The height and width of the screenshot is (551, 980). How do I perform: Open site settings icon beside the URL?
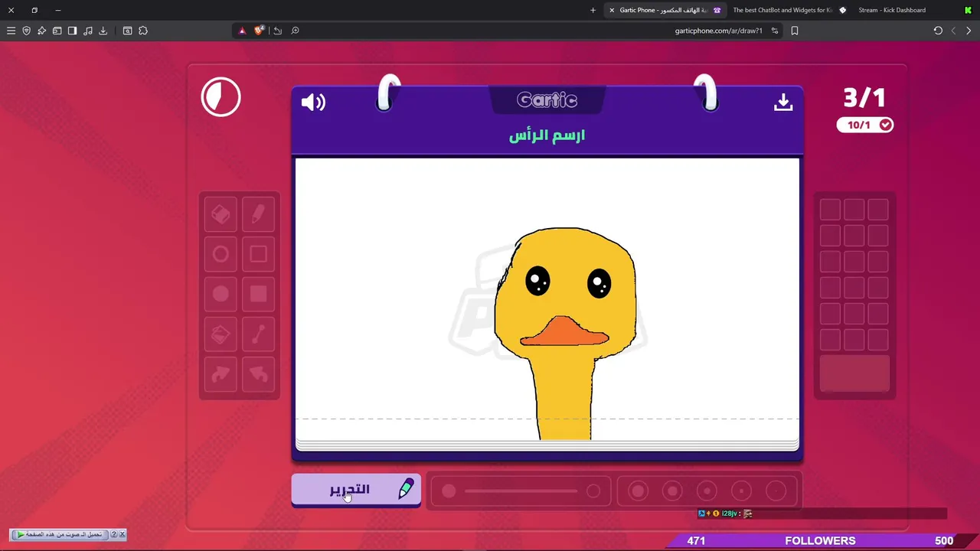click(x=775, y=31)
